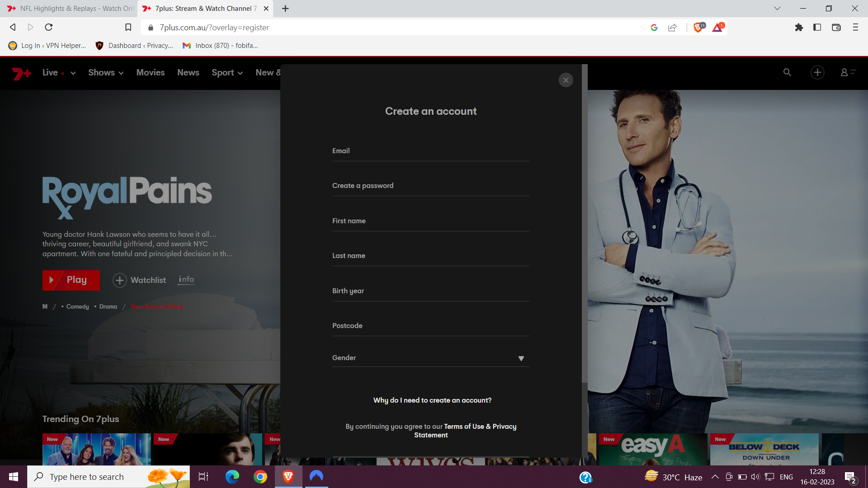
Task: Open the first Trending On 7plus thumbnail
Action: click(x=97, y=449)
